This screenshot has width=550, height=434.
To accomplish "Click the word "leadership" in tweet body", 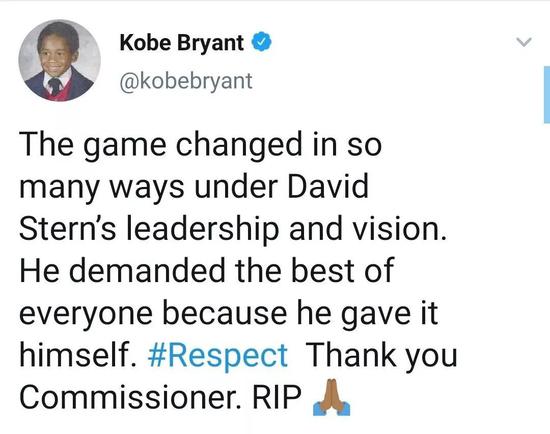I will coord(202,229).
